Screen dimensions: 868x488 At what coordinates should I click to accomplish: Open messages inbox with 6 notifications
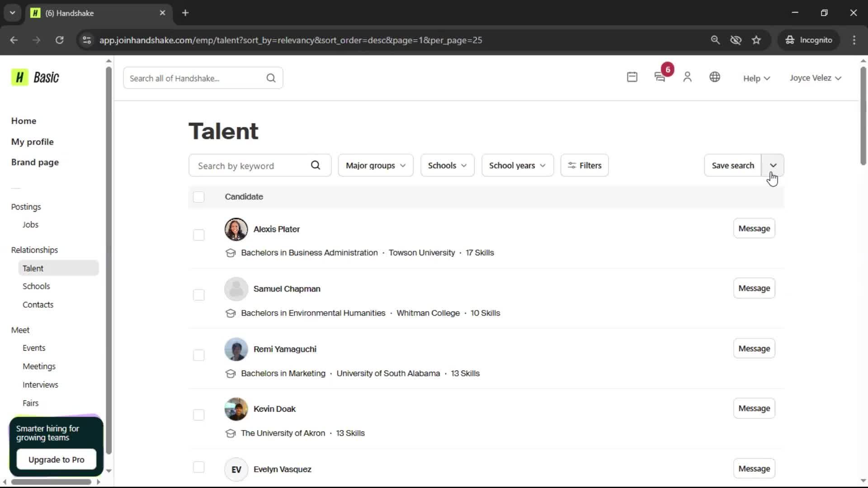coord(660,77)
